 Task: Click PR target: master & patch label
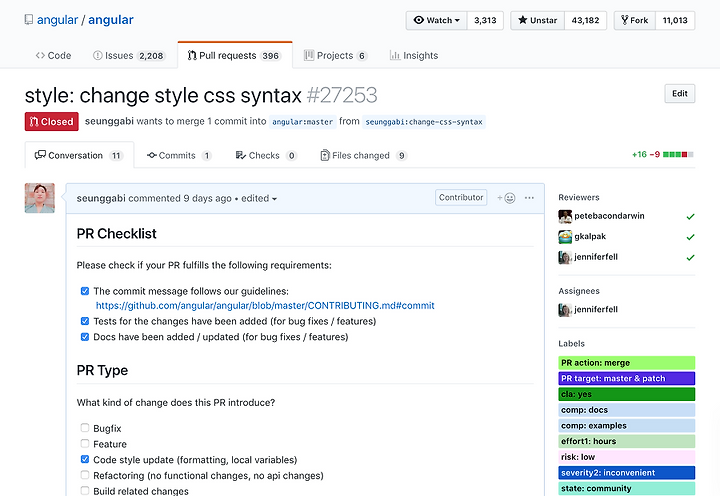tap(626, 378)
